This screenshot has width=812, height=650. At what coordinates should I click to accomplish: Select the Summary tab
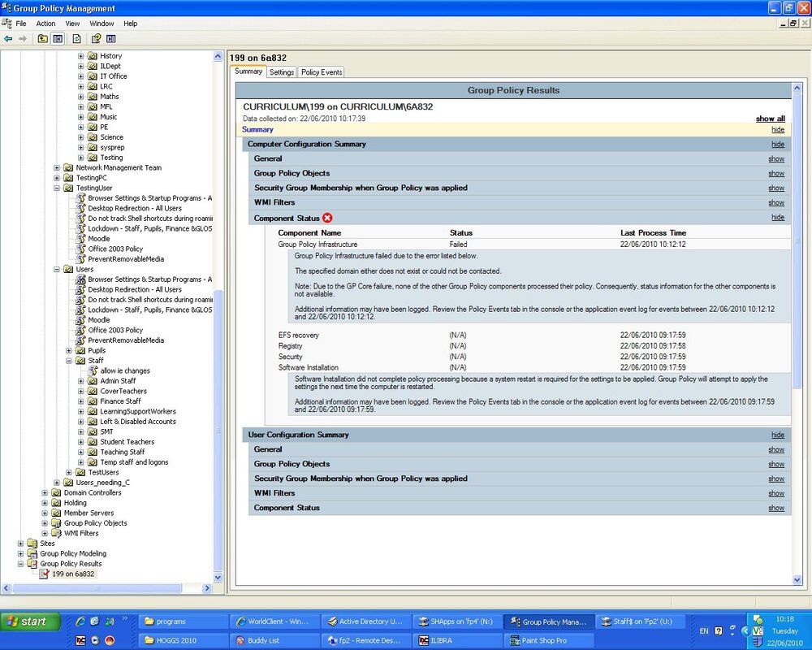pyautogui.click(x=248, y=71)
